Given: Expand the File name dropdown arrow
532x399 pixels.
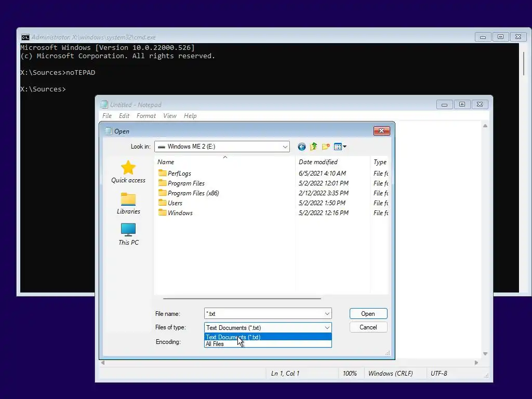Looking at the screenshot, I should click(x=327, y=313).
